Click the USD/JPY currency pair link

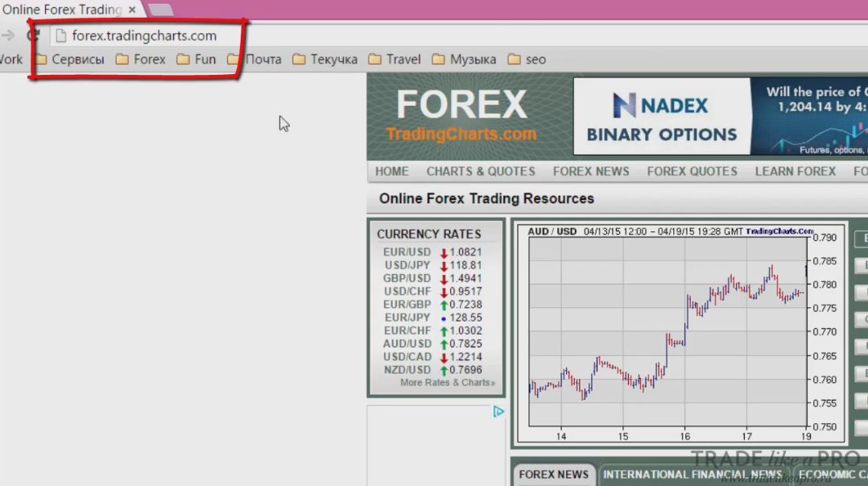click(407, 265)
